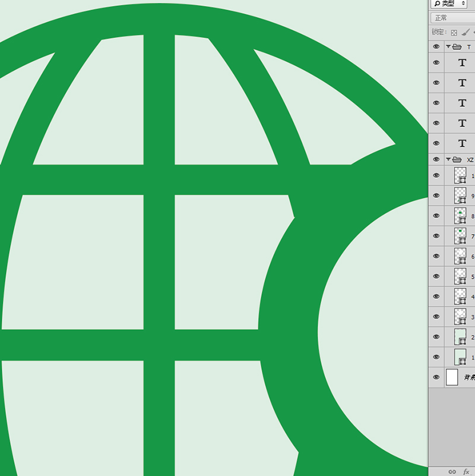This screenshot has width=475, height=476.
Task: Toggle visibility of layer 3
Action: [x=436, y=317]
